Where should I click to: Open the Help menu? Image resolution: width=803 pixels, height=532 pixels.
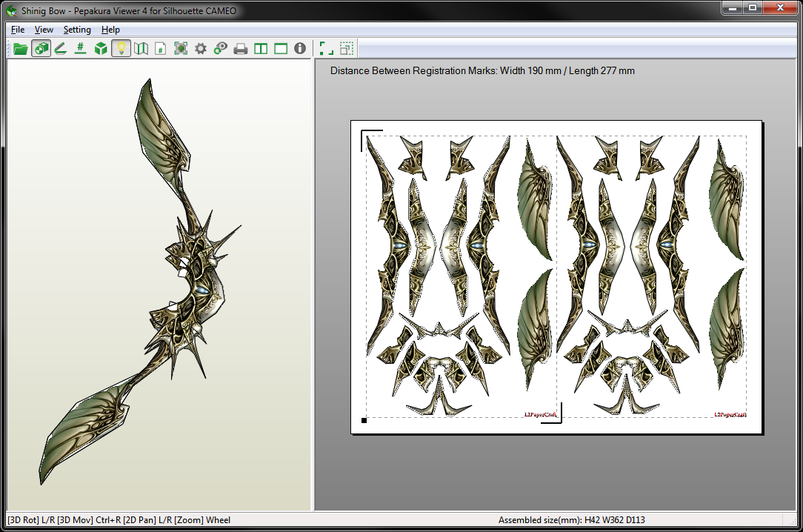pyautogui.click(x=110, y=30)
